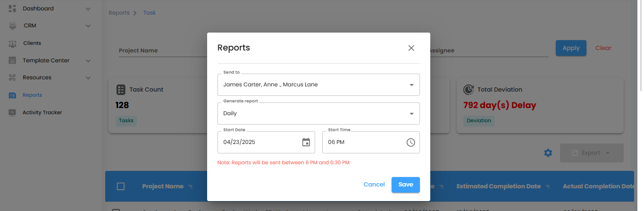Viewport: 644px width, 211px height.
Task: Open Reports in the sidebar
Action: pyautogui.click(x=32, y=95)
